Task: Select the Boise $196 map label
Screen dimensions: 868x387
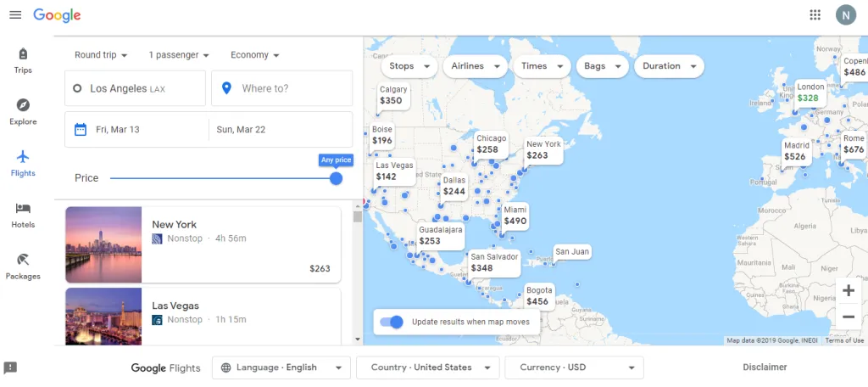Action: pos(382,135)
